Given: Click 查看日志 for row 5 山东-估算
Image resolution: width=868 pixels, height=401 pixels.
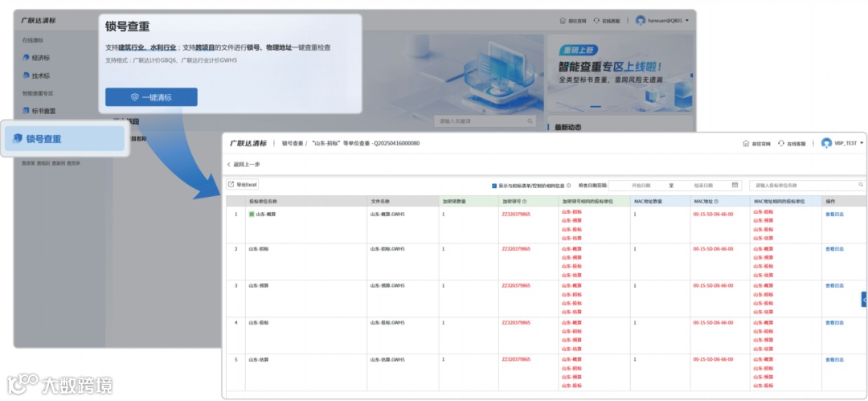Looking at the screenshot, I should [834, 359].
